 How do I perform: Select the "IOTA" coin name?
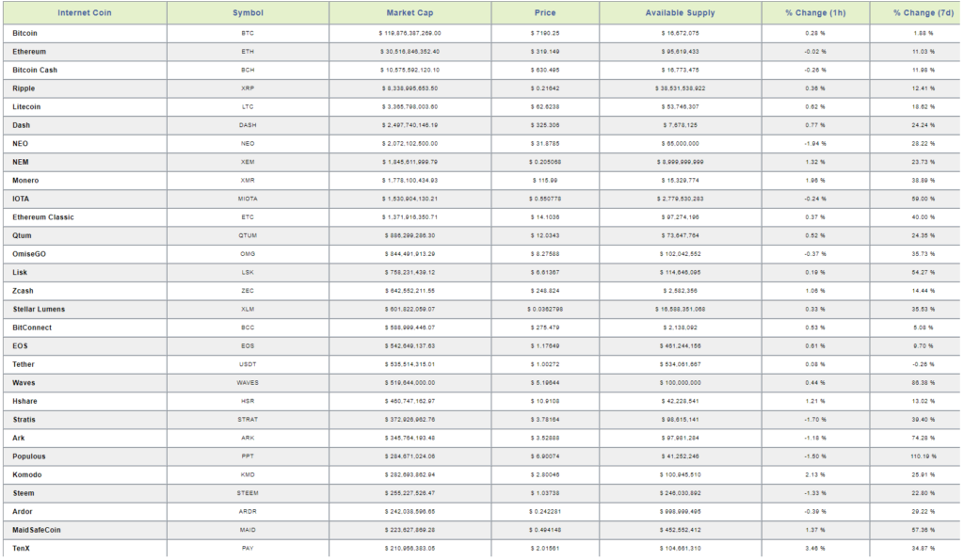click(21, 200)
